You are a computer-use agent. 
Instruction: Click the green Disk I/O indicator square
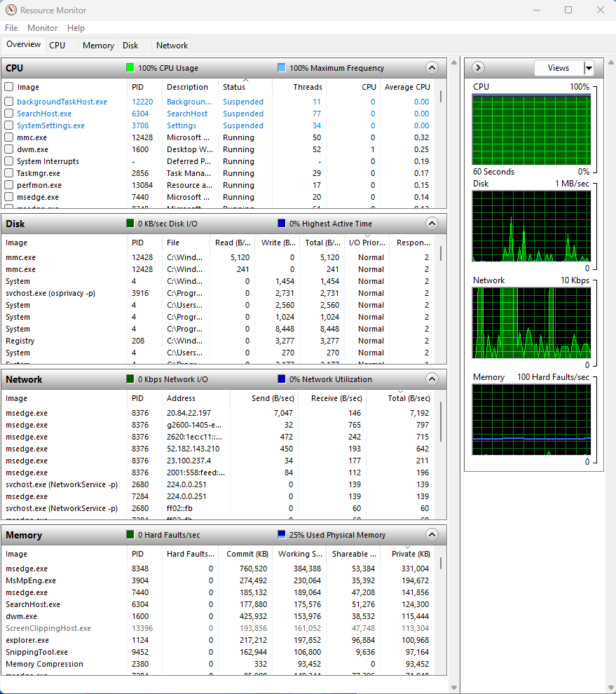[130, 224]
